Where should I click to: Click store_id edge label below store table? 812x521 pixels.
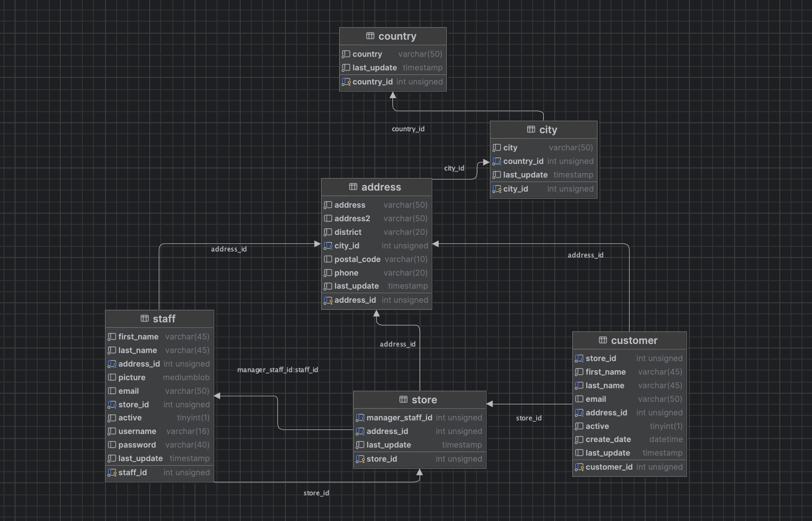(316, 493)
